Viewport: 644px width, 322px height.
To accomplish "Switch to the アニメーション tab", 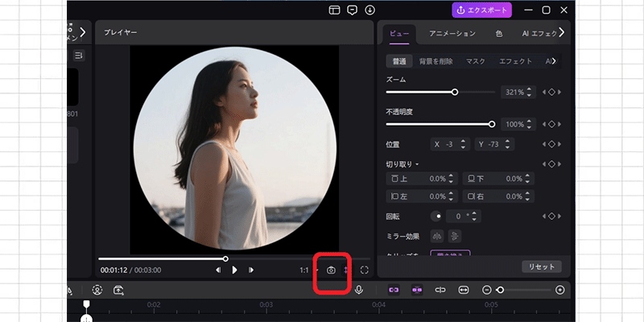I will coord(452,34).
